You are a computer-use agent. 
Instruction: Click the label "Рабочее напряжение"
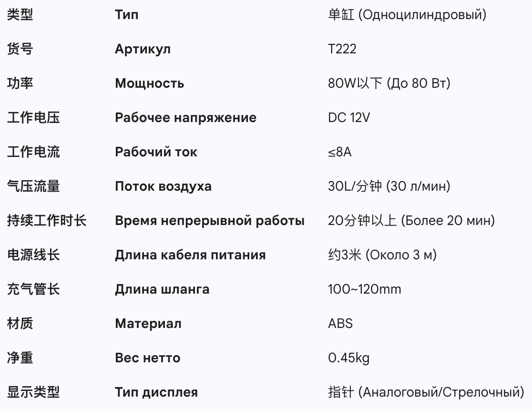185,118
